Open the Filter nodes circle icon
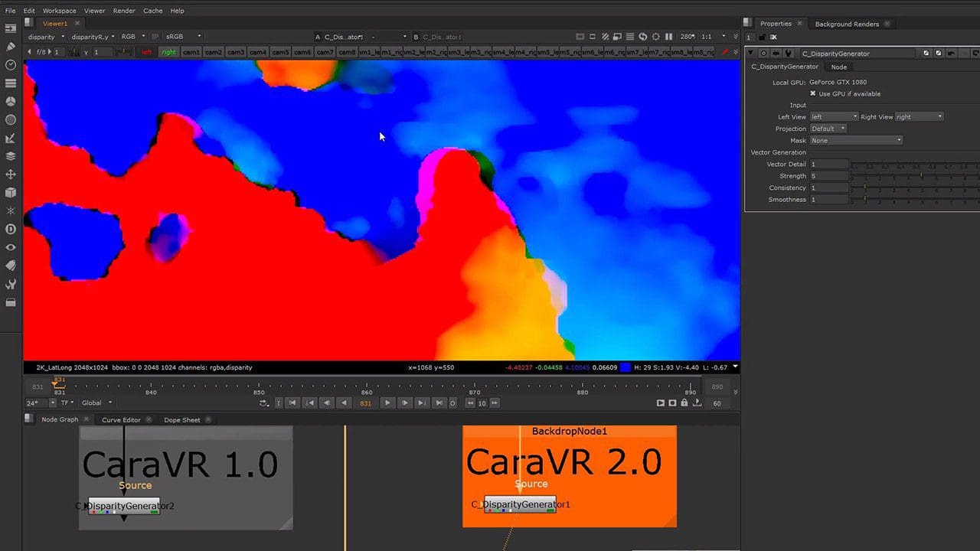 click(x=11, y=120)
